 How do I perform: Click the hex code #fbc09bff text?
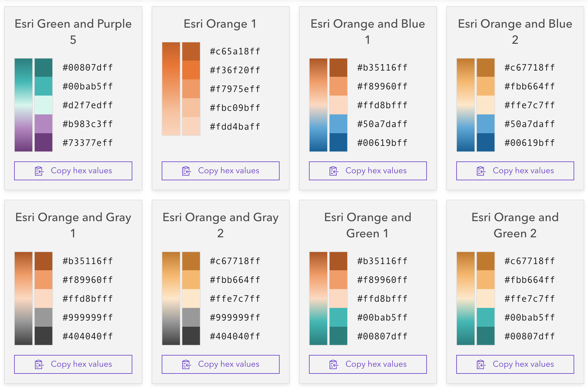(235, 108)
